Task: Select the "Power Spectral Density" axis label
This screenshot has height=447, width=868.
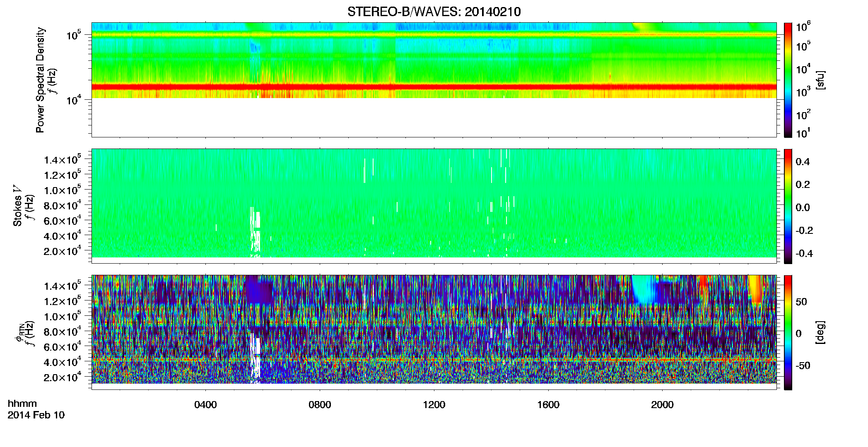Action: (40, 80)
